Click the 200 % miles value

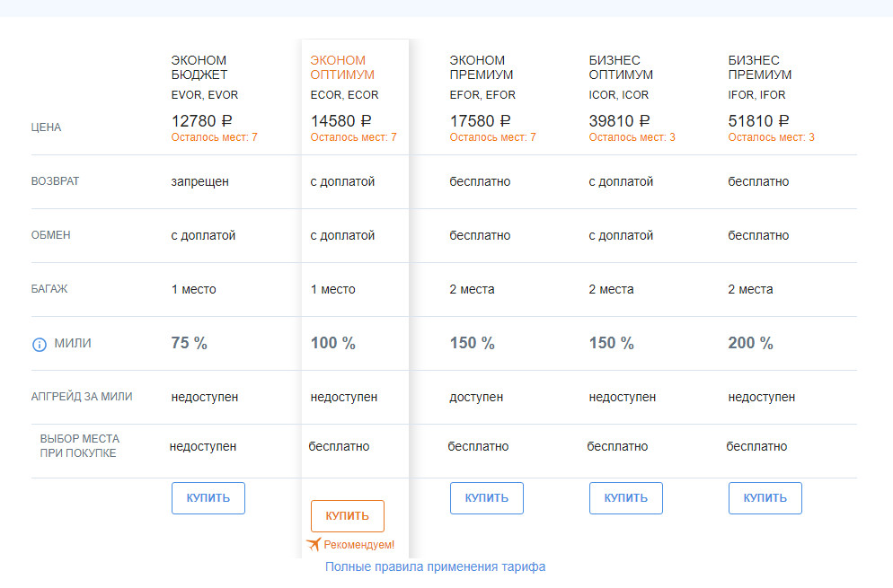point(750,343)
